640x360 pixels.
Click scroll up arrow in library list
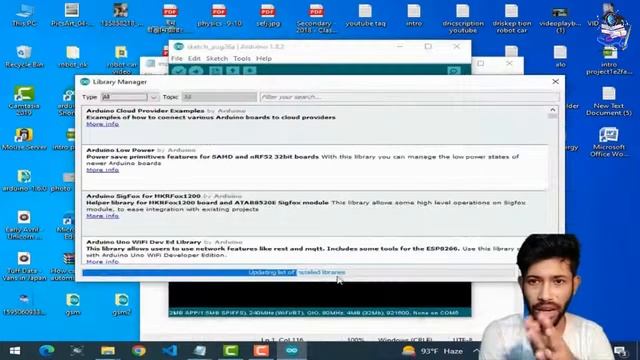click(553, 110)
